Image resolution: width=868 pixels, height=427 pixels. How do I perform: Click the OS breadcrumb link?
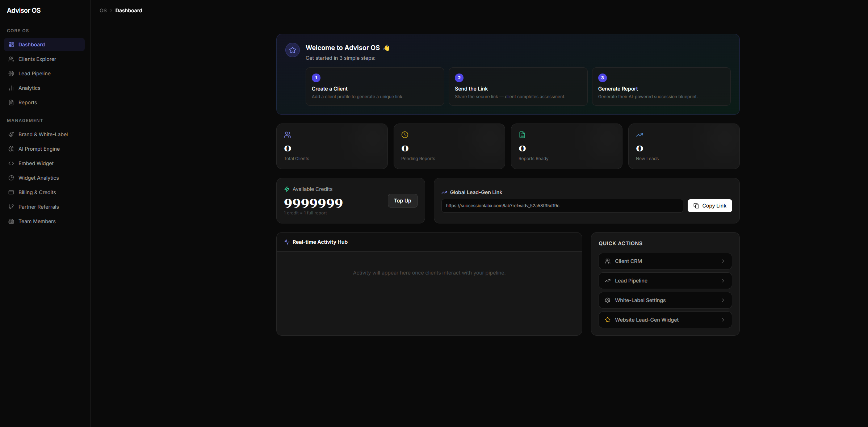[103, 11]
